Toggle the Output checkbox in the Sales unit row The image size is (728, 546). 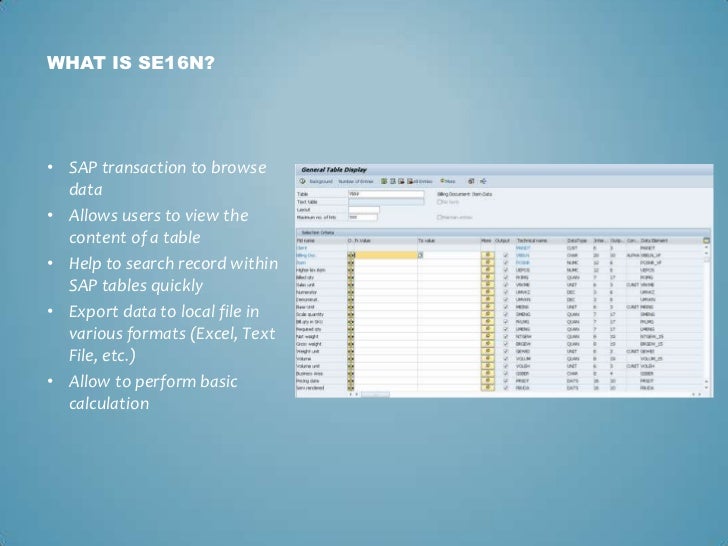click(x=506, y=285)
